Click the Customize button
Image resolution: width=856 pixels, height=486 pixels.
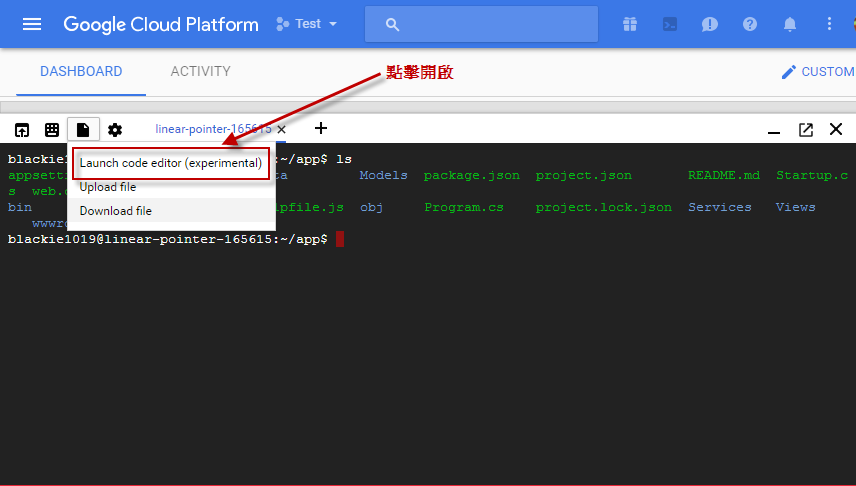817,72
